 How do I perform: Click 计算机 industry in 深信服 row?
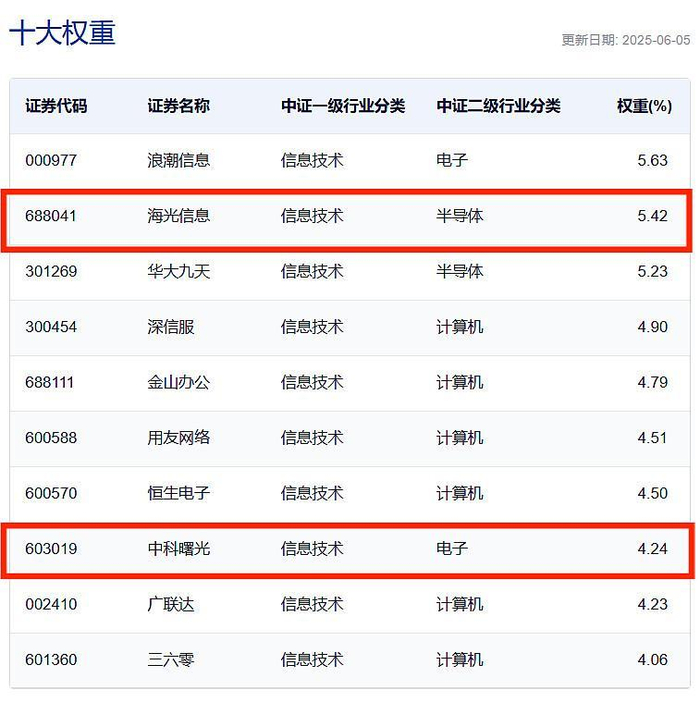pyautogui.click(x=460, y=327)
